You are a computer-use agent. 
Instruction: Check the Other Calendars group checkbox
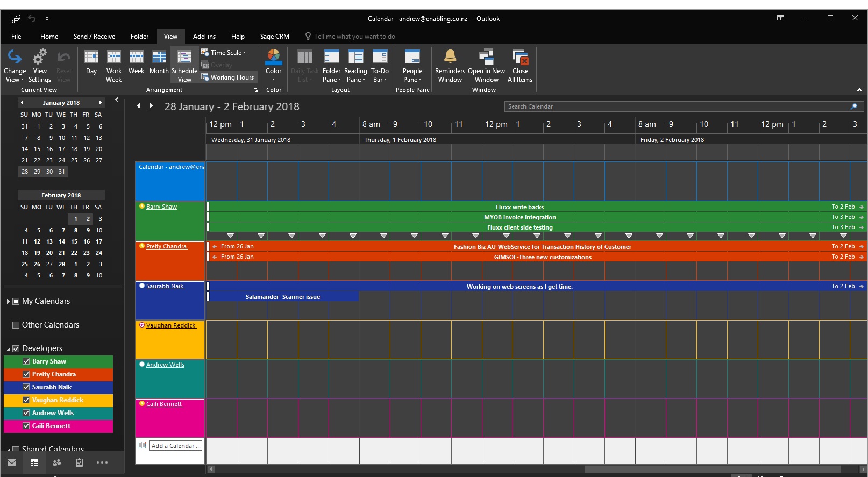tap(16, 325)
